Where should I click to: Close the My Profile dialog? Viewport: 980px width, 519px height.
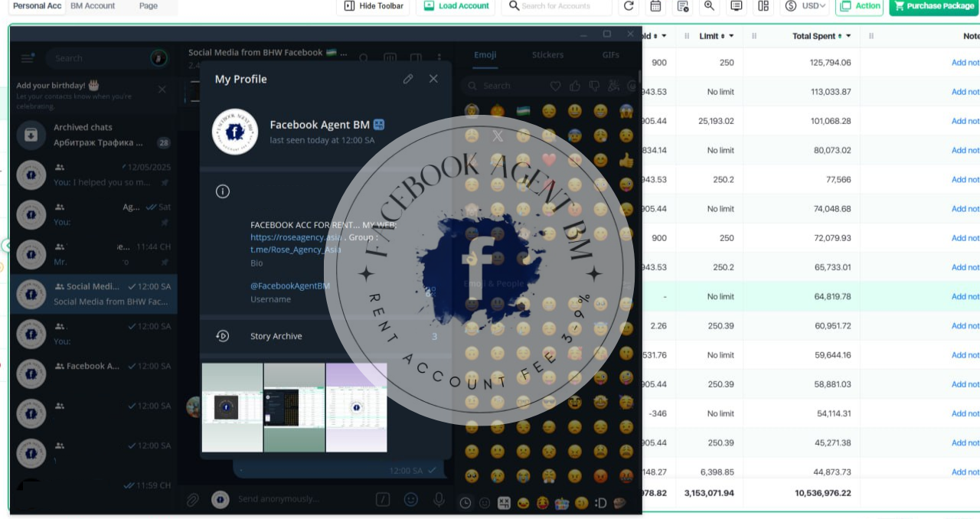[433, 79]
